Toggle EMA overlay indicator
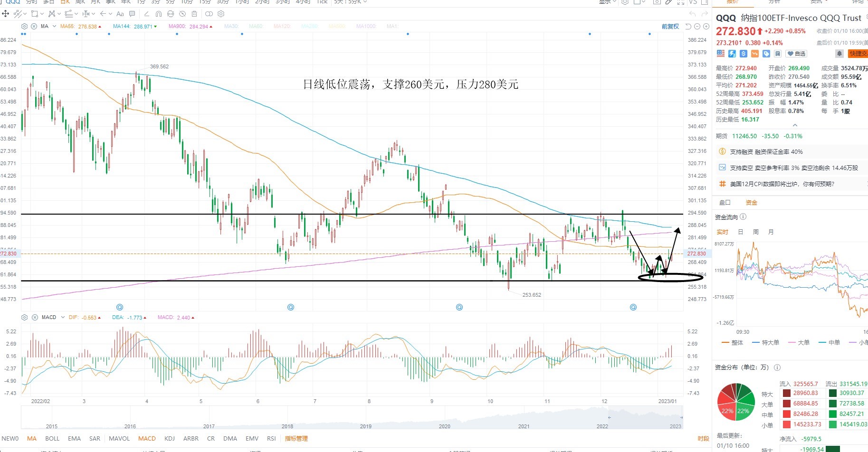This screenshot has height=452, width=868. pos(74,438)
